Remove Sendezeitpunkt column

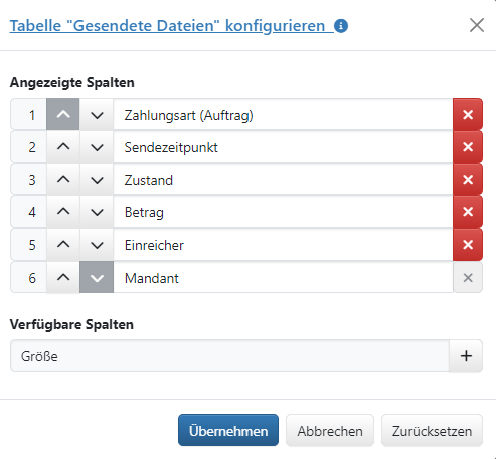pyautogui.click(x=468, y=147)
